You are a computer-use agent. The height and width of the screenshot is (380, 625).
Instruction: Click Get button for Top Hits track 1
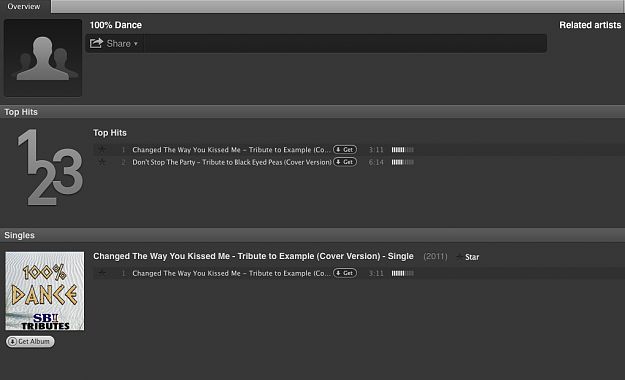click(x=345, y=150)
